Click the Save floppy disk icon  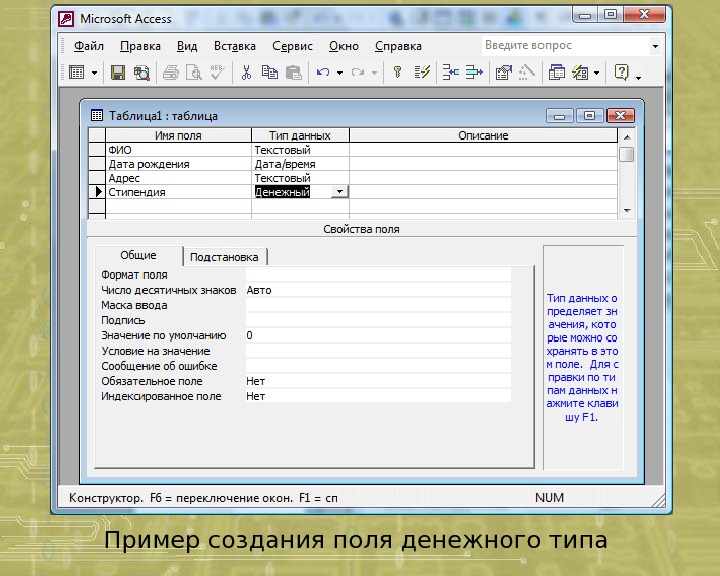click(118, 73)
